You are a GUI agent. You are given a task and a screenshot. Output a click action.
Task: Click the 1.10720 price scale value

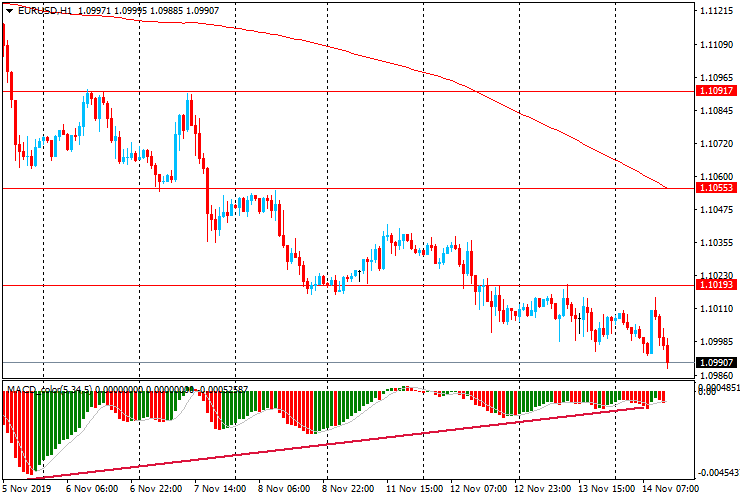point(716,144)
